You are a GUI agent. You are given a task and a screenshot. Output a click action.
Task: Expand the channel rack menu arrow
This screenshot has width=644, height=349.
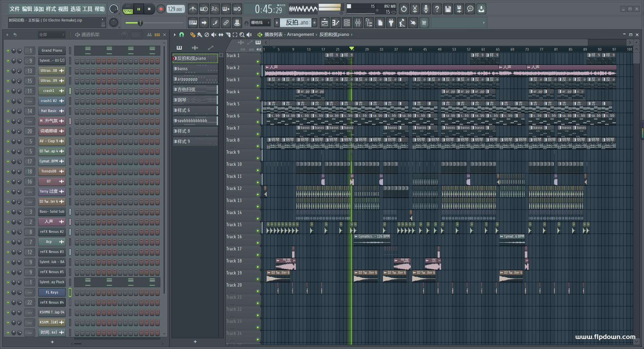(7, 35)
